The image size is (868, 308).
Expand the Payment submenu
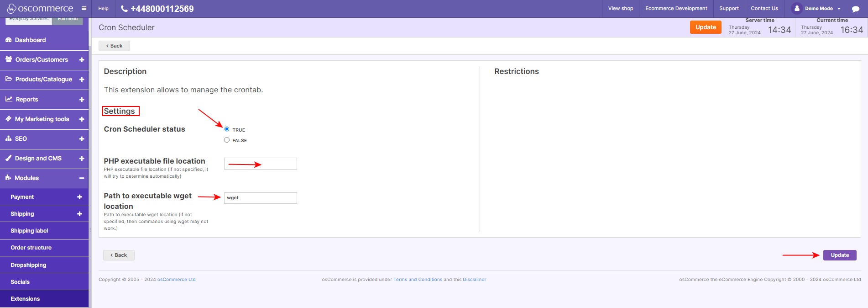pos(79,197)
